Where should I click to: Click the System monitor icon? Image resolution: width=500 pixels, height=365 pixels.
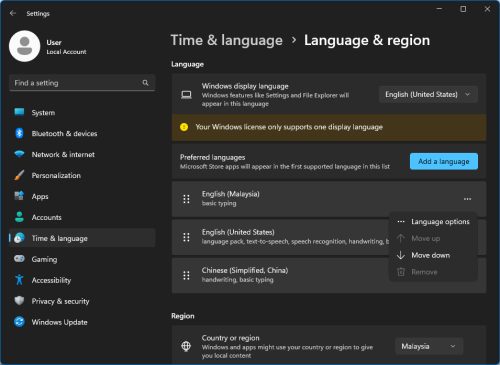coord(19,112)
